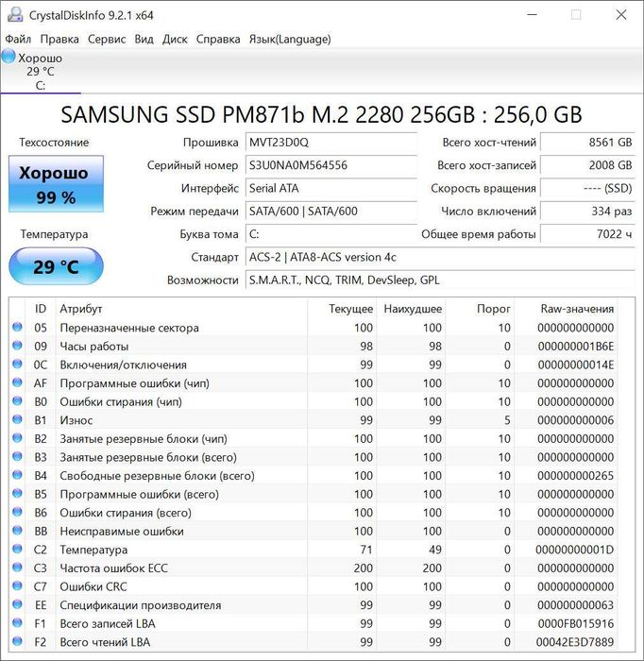Click the standard field ACS-2 | ATA8-ACS
The width and height of the screenshot is (644, 661).
(440, 257)
